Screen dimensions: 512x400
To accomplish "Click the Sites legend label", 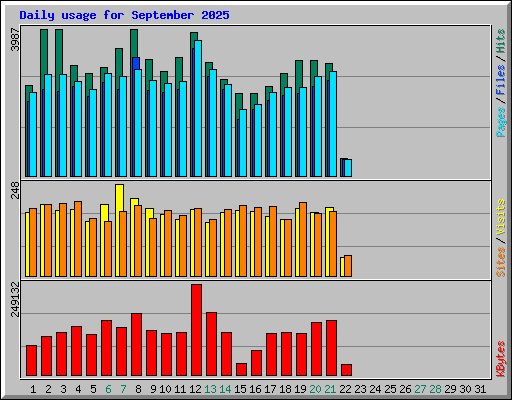I will (x=501, y=262).
